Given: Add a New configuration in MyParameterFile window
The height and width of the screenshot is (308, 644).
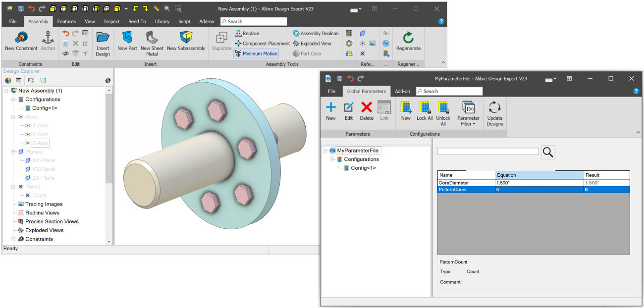Looking at the screenshot, I should coord(406,110).
